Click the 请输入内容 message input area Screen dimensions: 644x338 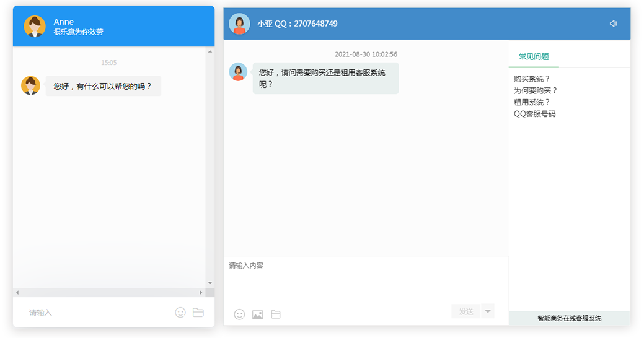[x=366, y=279]
